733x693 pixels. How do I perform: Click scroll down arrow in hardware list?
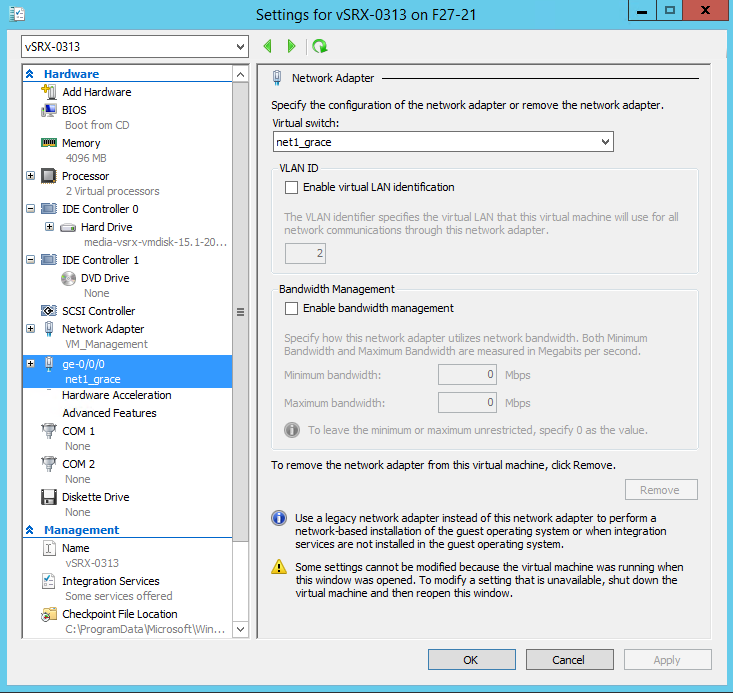coord(240,629)
